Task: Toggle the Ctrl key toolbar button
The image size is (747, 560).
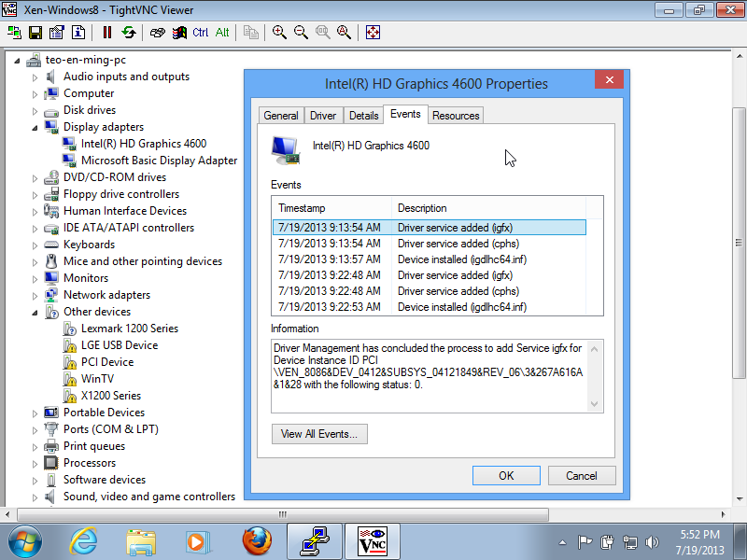Action: [x=201, y=33]
